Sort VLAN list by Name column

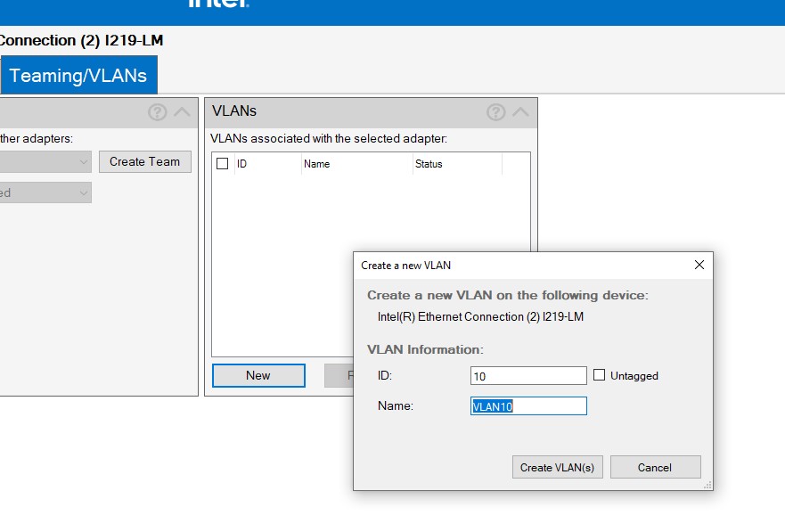(357, 164)
